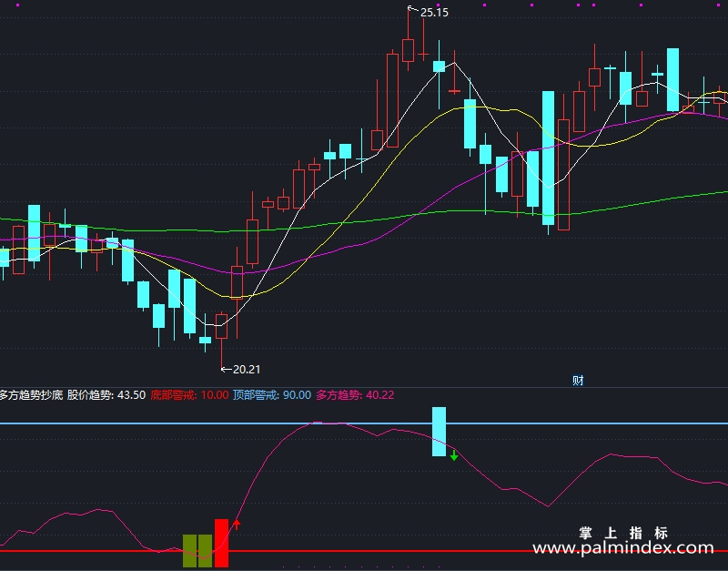Click the olive green bars at bottom line
Viewport: 728px width, 571px height.
(197, 551)
